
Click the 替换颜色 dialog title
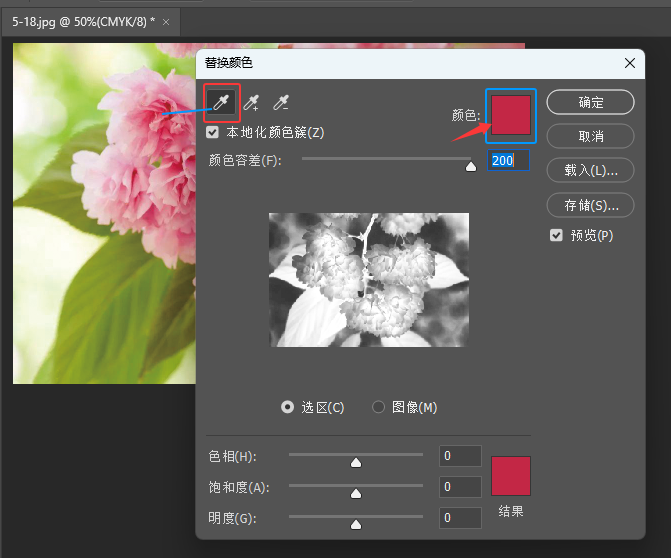coord(229,63)
